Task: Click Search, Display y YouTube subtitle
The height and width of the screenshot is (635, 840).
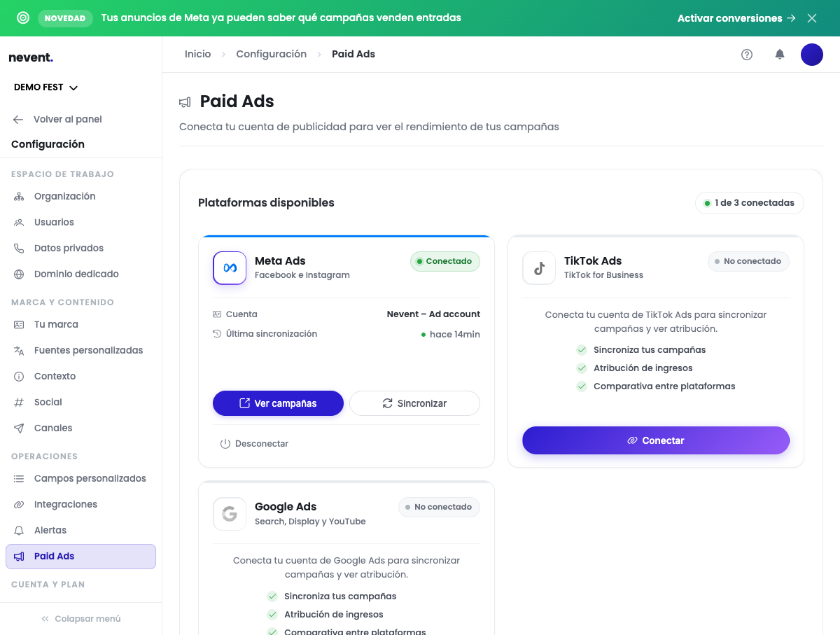Action: 310,522
